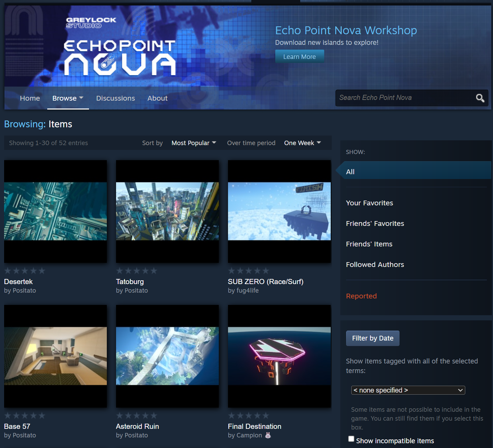Open the Final Destination neon platform thumbnail
The width and height of the screenshot is (493, 448).
click(279, 356)
